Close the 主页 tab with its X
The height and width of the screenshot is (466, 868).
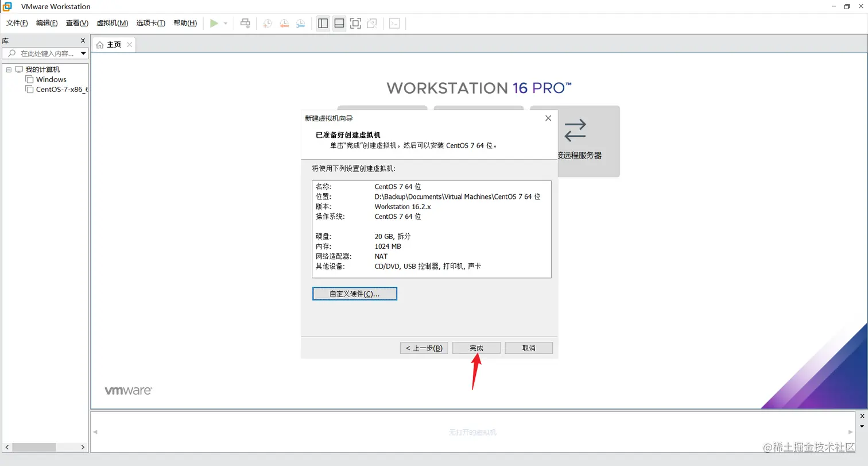coord(129,44)
